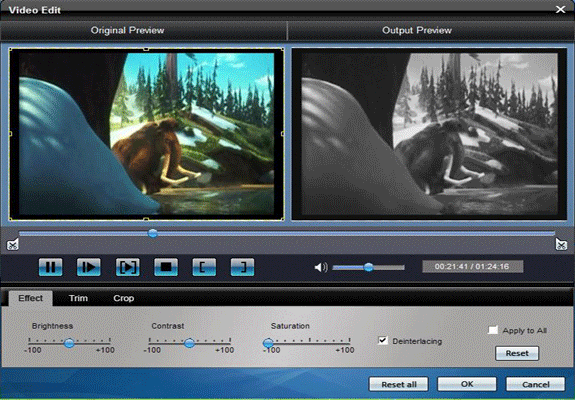Click the top-center crop handle

click(146, 48)
